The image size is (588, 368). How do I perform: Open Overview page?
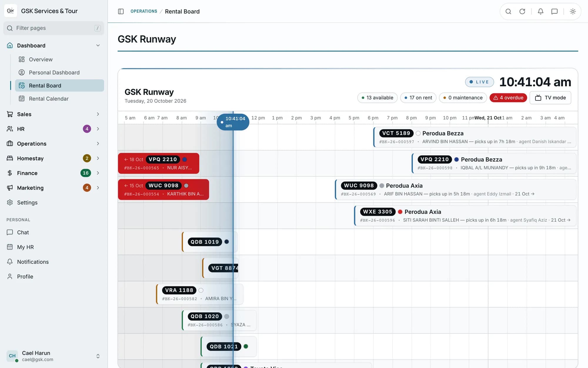point(59,59)
